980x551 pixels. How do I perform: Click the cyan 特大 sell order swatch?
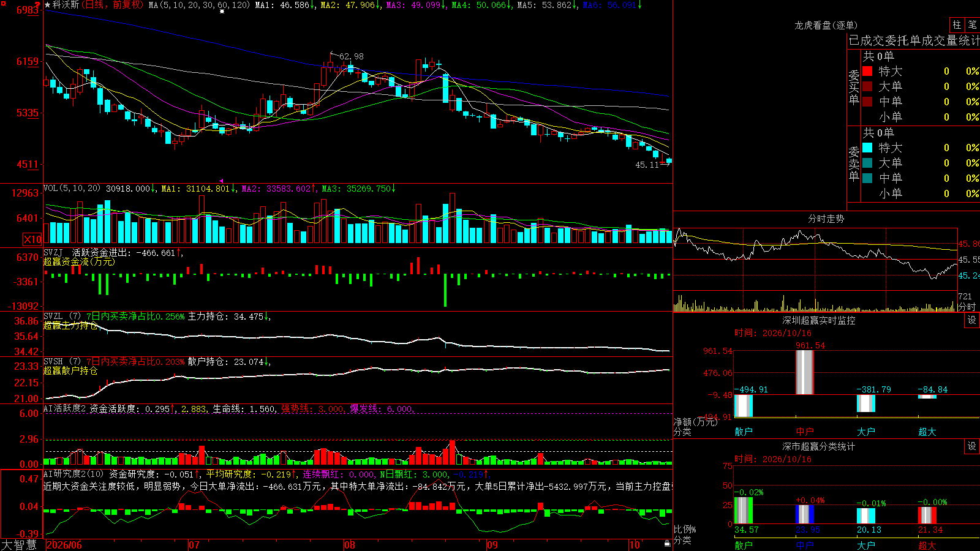[867, 148]
